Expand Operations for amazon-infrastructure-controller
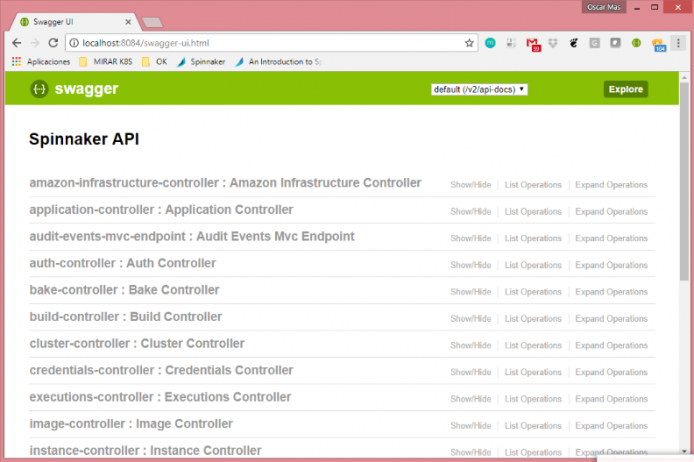 pyautogui.click(x=611, y=185)
